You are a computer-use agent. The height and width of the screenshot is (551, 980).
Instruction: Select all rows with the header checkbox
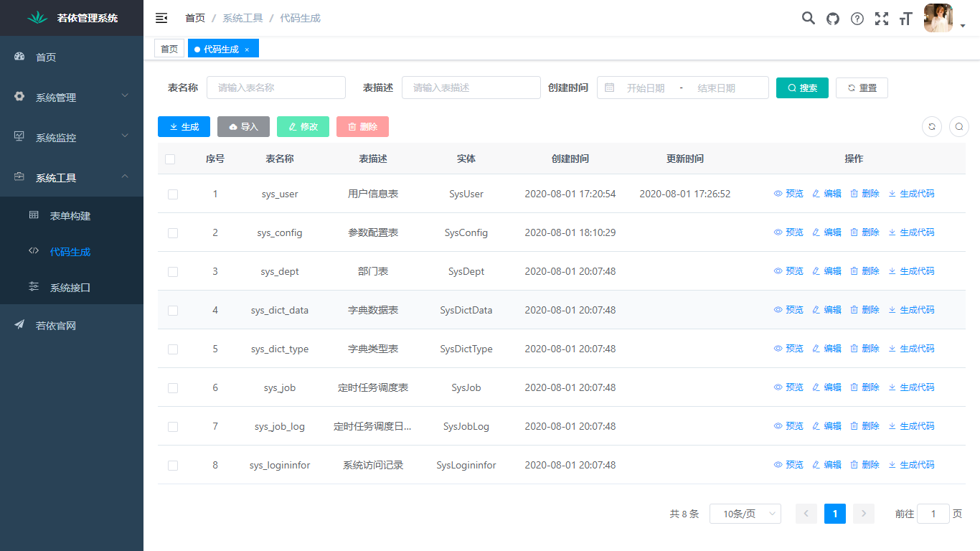tap(171, 159)
